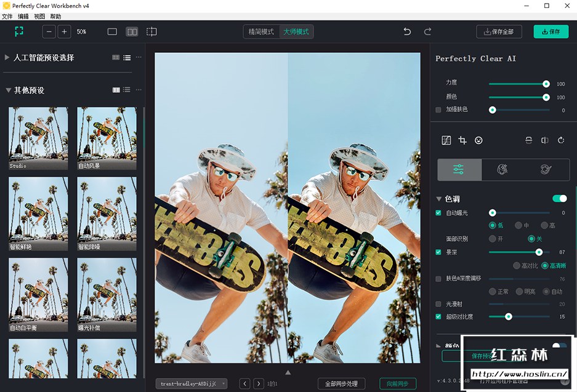Apply the 曝光补偿 preset thumbnail
Image resolution: width=577 pixels, height=392 pixels.
point(107,295)
